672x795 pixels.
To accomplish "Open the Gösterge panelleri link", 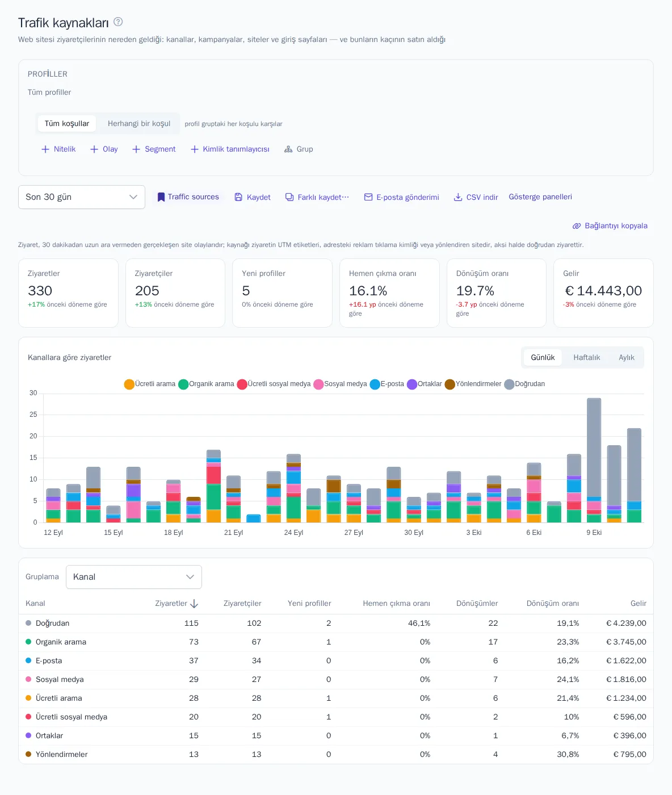I will click(x=540, y=197).
